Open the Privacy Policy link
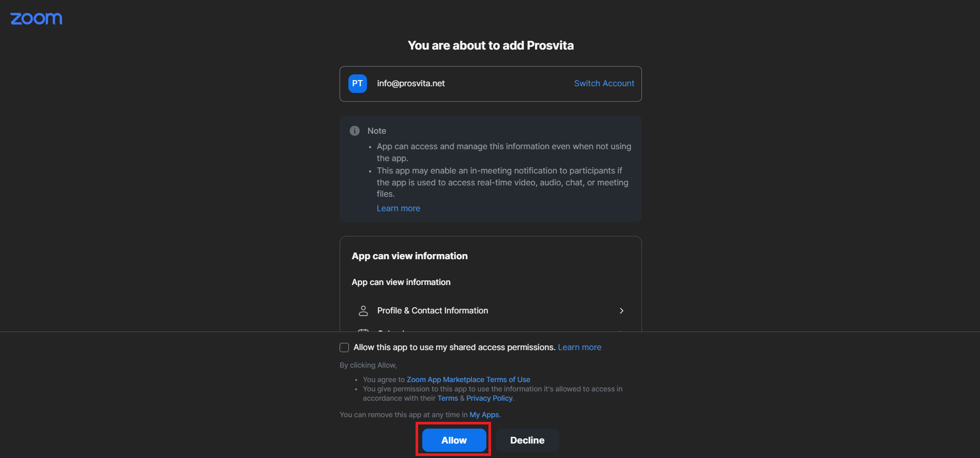 pos(489,398)
